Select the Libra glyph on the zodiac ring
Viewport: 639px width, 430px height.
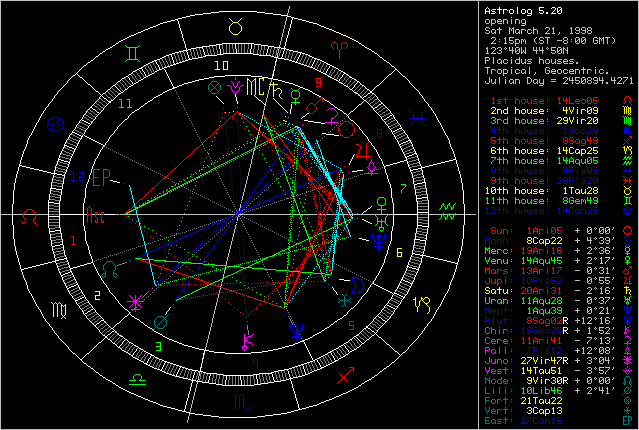point(137,379)
